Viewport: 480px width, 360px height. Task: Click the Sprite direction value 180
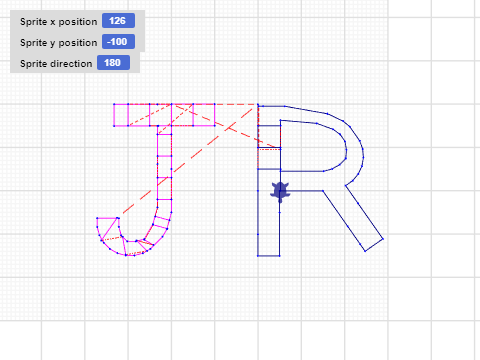point(113,63)
